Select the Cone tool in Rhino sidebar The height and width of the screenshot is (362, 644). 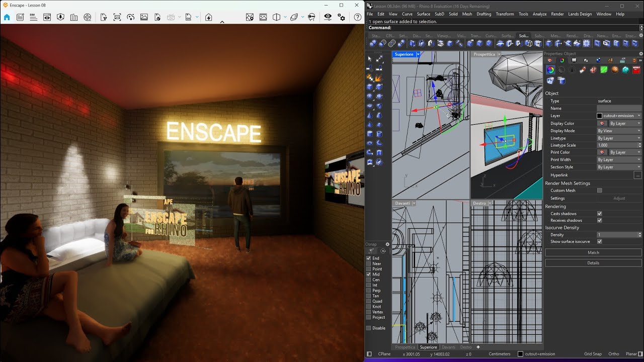click(370, 115)
